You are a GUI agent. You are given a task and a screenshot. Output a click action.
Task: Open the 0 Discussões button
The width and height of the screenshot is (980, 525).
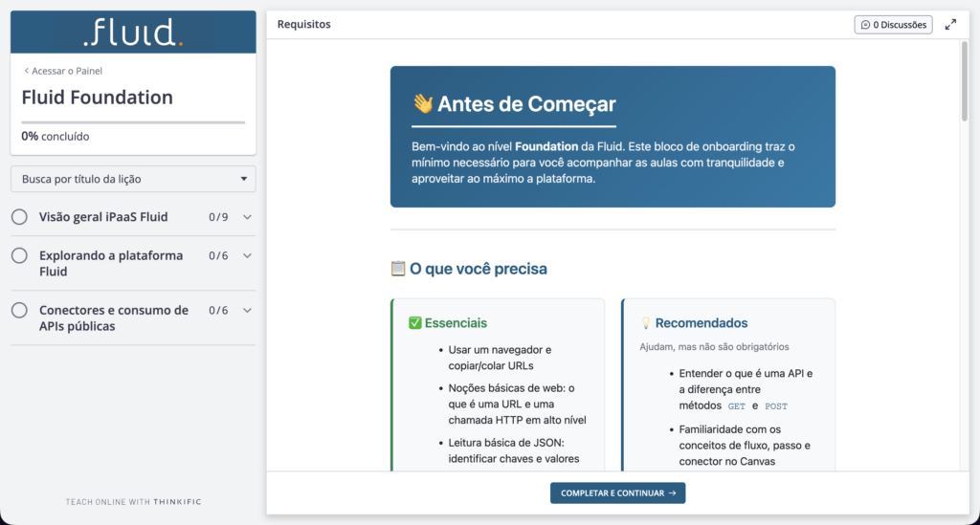click(x=893, y=25)
